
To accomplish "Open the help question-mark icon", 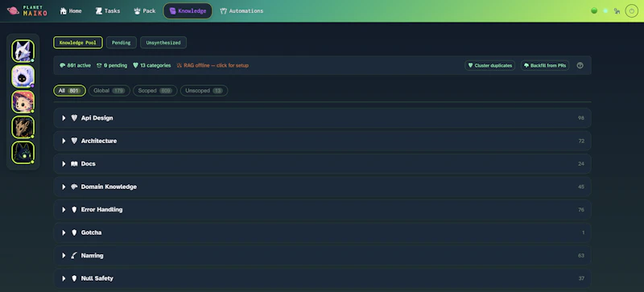I will pos(580,65).
